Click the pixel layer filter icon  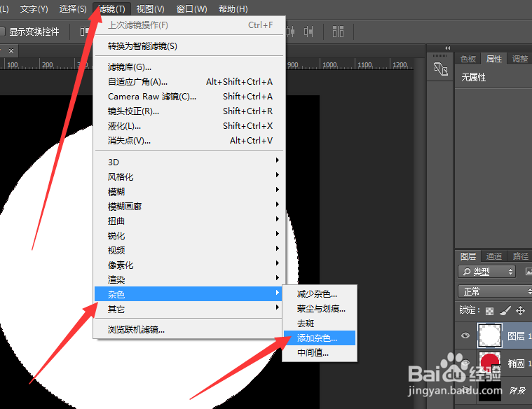[528, 271]
